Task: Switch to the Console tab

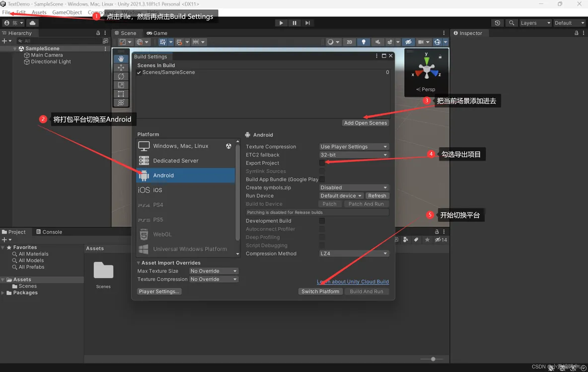Action: 49,232
